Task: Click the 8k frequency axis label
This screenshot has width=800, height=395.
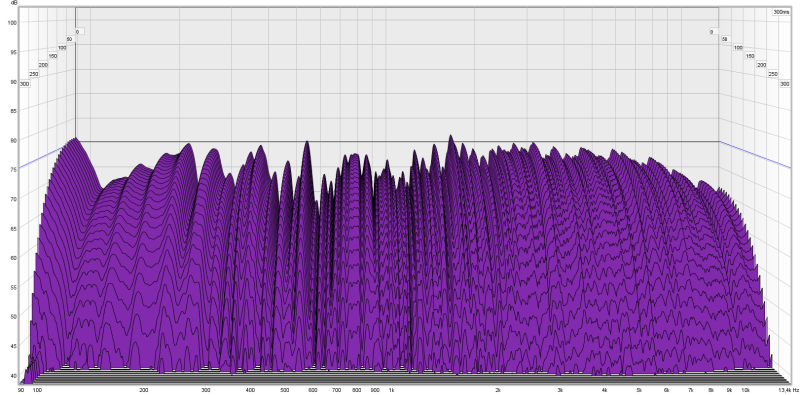Action: (711, 390)
